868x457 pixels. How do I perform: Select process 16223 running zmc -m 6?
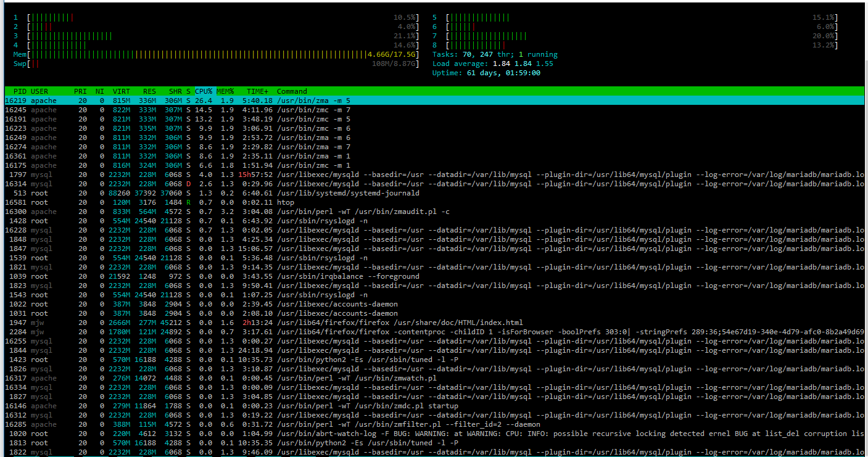point(434,128)
